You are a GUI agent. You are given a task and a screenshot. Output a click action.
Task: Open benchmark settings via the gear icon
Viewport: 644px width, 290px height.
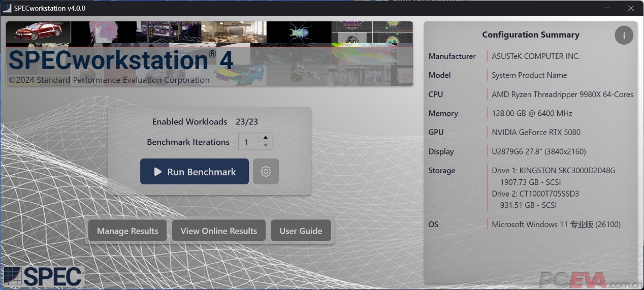(x=266, y=172)
